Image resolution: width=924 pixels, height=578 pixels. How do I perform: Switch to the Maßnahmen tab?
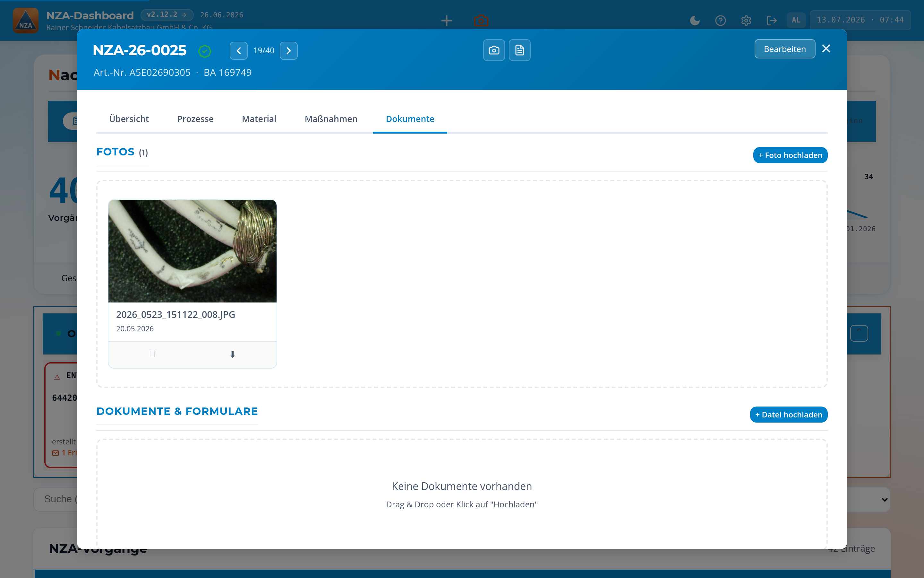(331, 119)
